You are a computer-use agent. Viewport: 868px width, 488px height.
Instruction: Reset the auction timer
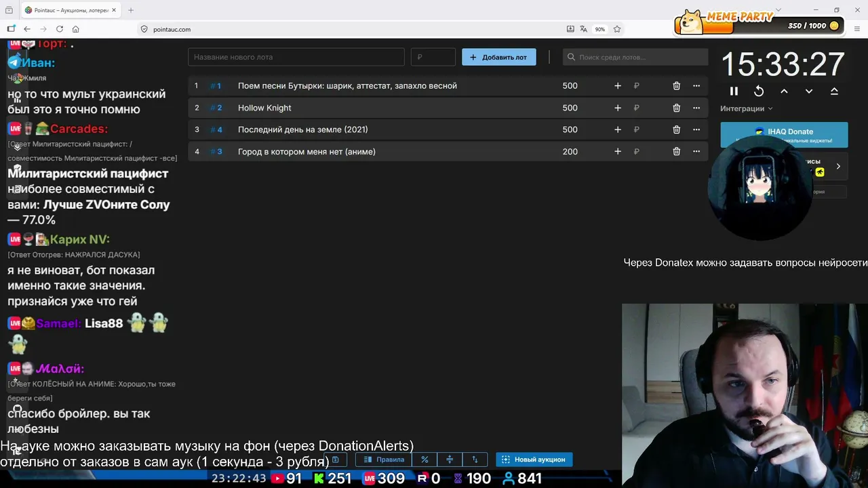(x=759, y=91)
